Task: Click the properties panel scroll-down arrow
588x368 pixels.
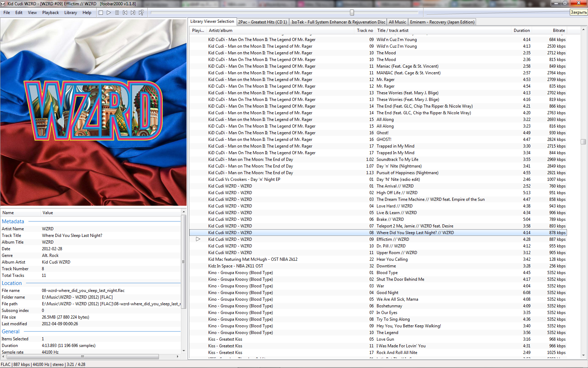Action: click(183, 351)
